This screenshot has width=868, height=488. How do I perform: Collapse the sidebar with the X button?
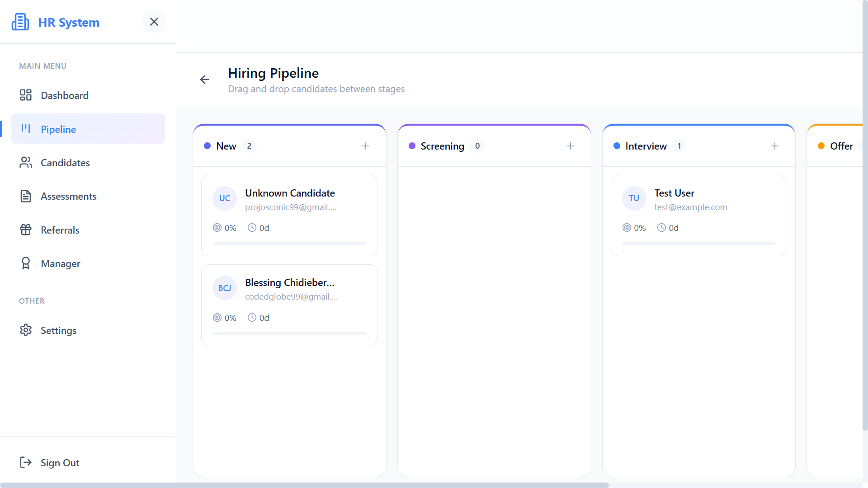[154, 21]
